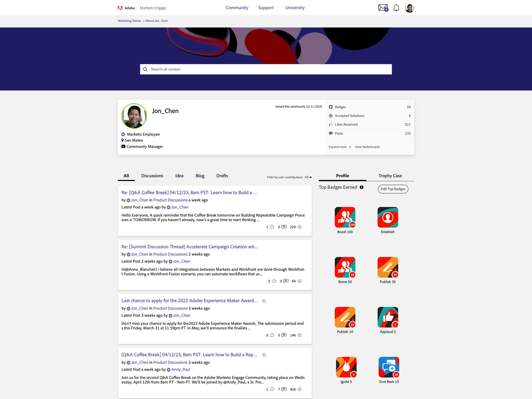Screen dimensions: 532x399
Task: Click the Top Badges Earned info icon
Action: pos(361,187)
